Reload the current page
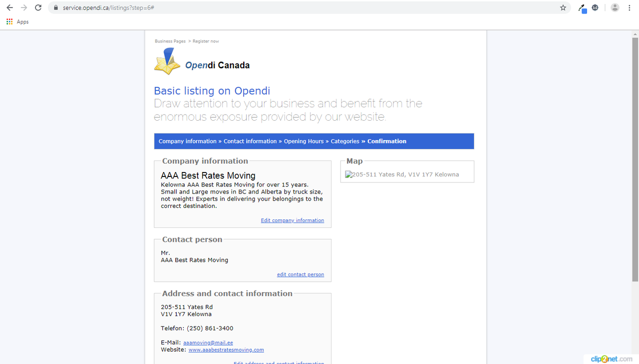Viewport: 639px width, 364px height. click(x=38, y=8)
